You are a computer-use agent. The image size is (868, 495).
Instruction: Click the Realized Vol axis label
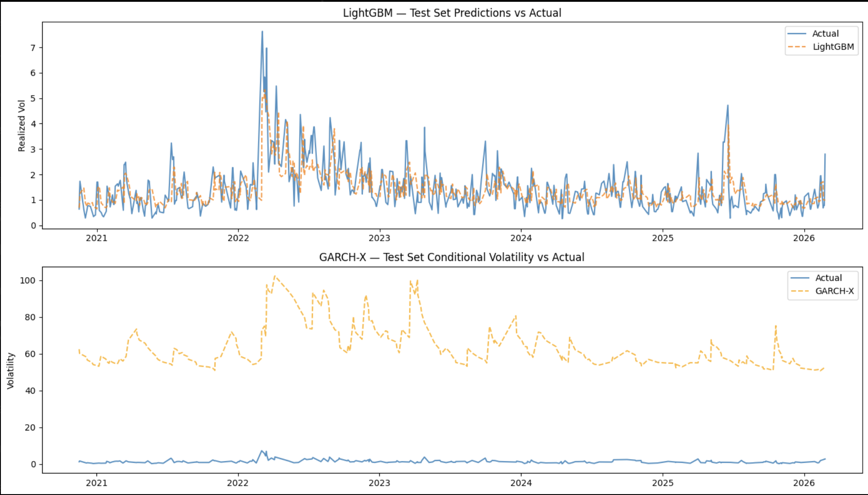22,126
